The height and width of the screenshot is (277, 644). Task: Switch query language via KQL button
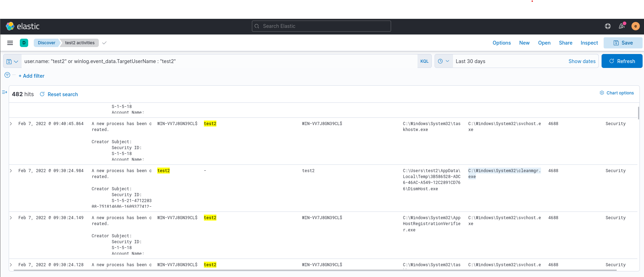click(x=424, y=61)
